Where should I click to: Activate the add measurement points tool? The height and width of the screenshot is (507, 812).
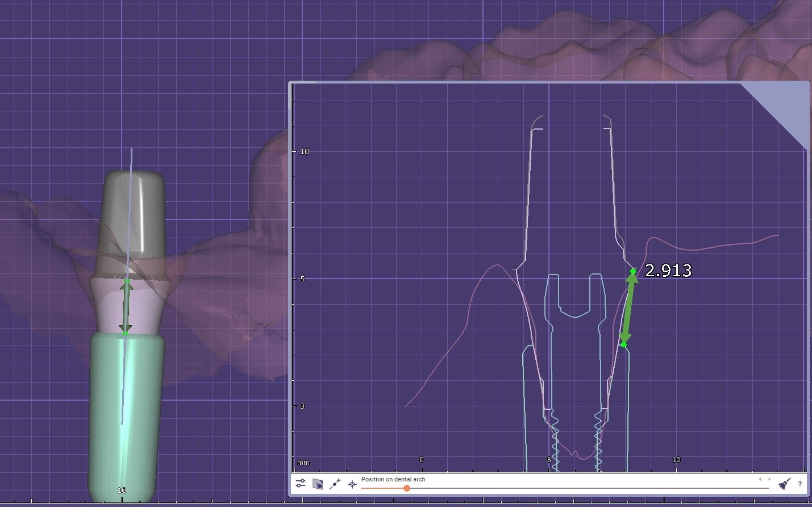click(335, 484)
